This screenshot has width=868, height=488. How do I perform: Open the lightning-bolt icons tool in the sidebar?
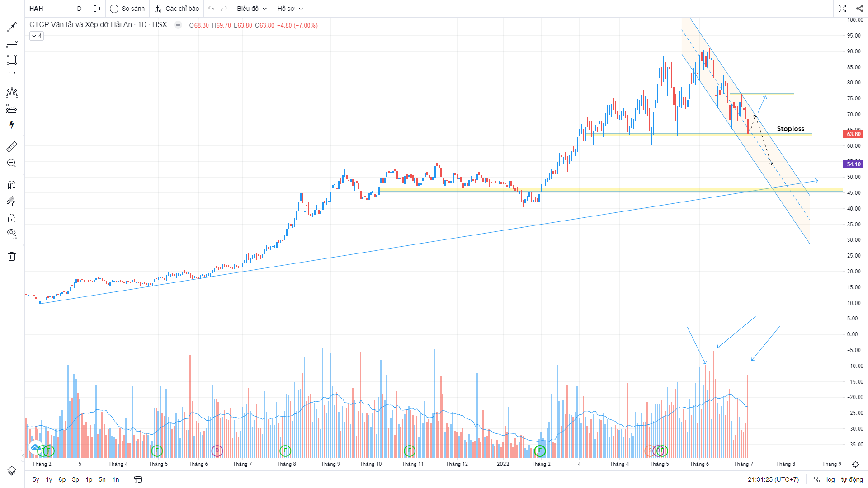click(x=12, y=125)
